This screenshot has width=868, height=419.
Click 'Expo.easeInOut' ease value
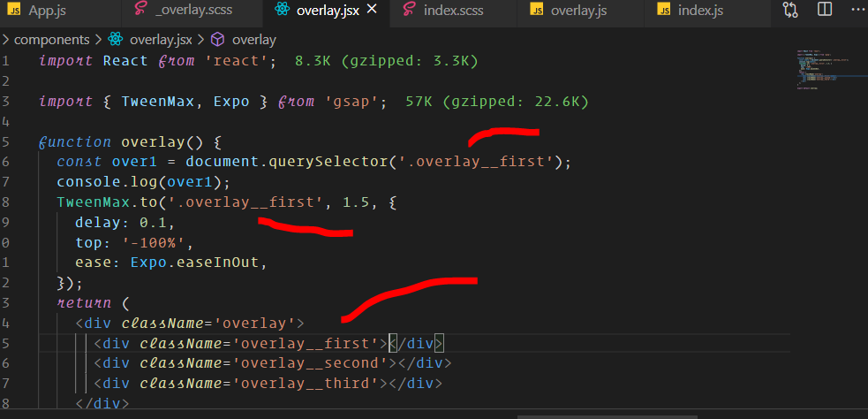(195, 263)
